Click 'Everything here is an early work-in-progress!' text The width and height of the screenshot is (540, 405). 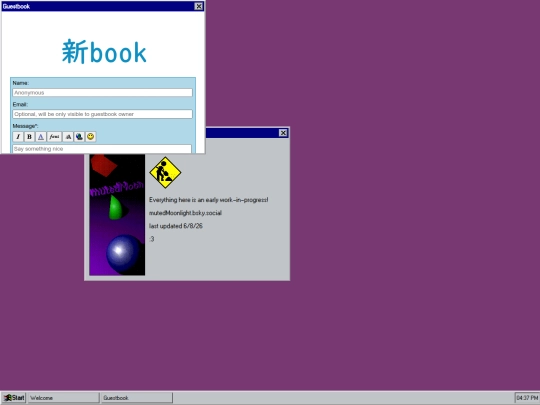(208, 200)
